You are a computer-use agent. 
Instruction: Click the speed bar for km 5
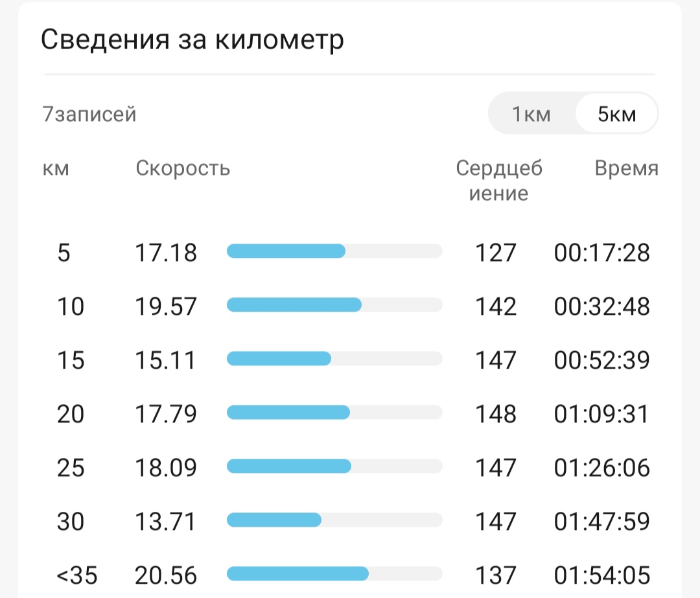coord(334,251)
